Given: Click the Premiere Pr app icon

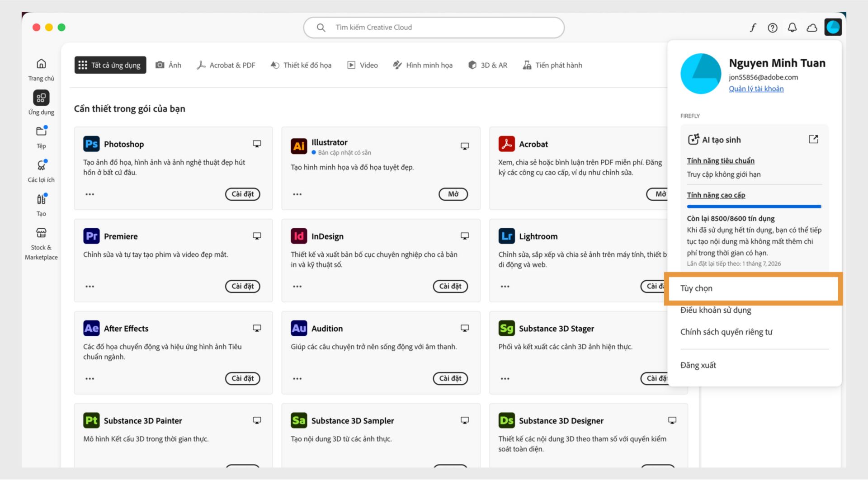Looking at the screenshot, I should pos(91,236).
